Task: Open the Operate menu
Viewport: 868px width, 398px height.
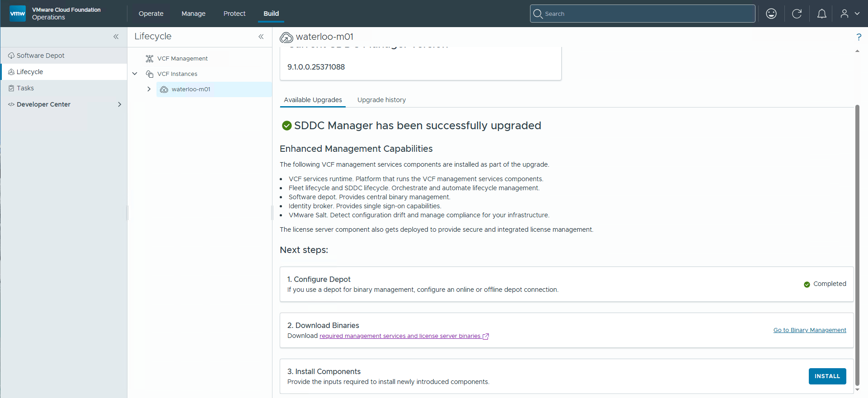Action: (151, 14)
